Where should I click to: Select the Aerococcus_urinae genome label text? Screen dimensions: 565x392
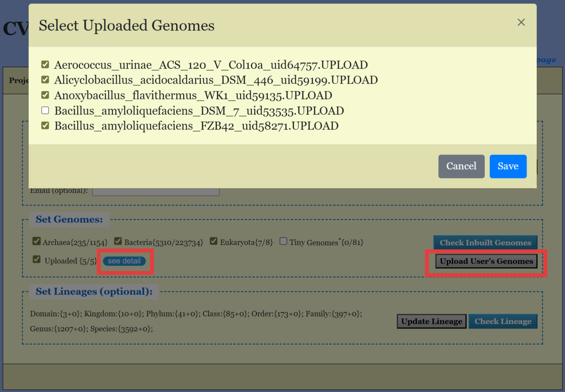point(211,65)
